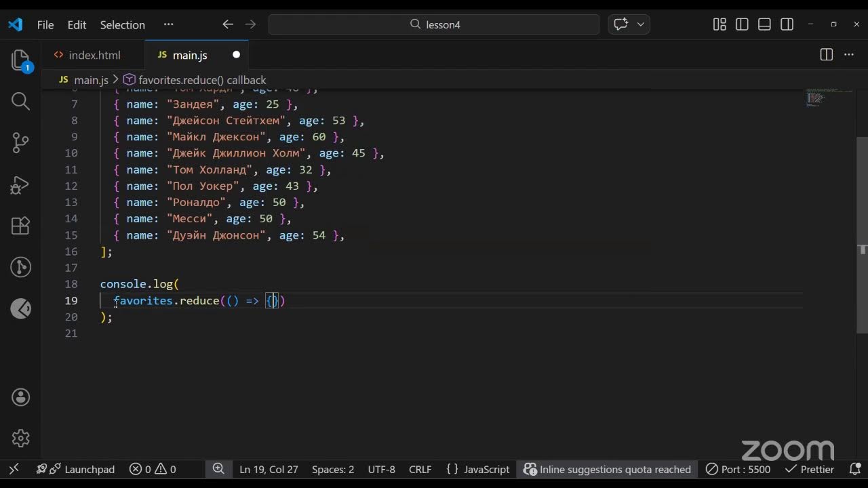Open remote window icon in status bar
This screenshot has width=868, height=488.
tap(14, 469)
